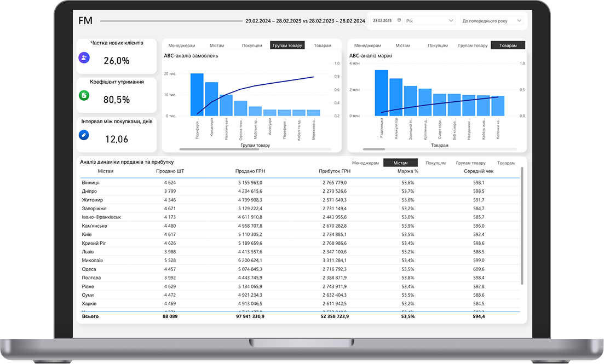Select Групам товару tab in ABC-аналіз маржі
This screenshot has width=604, height=364.
(x=472, y=45)
